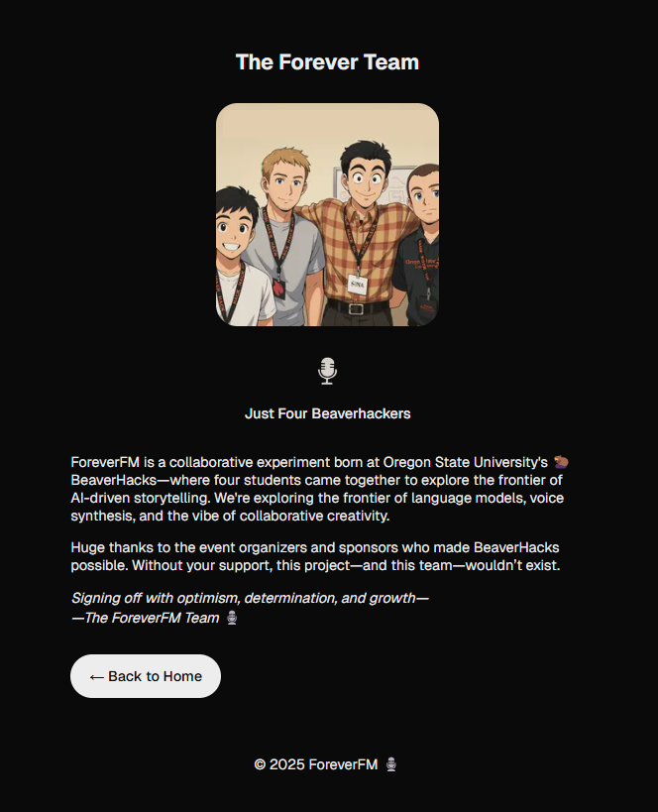Click the 'Huge thanks to the event organizers' paragraph
The image size is (658, 812).
click(x=316, y=556)
